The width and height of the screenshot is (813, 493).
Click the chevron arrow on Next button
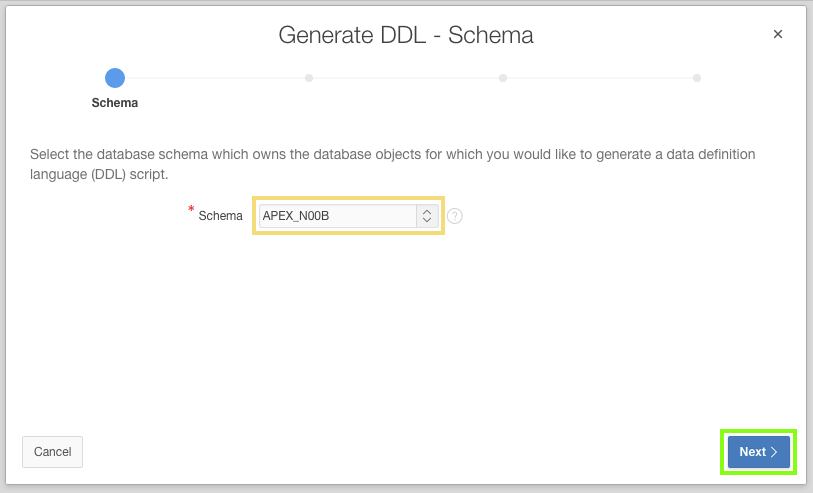pyautogui.click(x=775, y=452)
